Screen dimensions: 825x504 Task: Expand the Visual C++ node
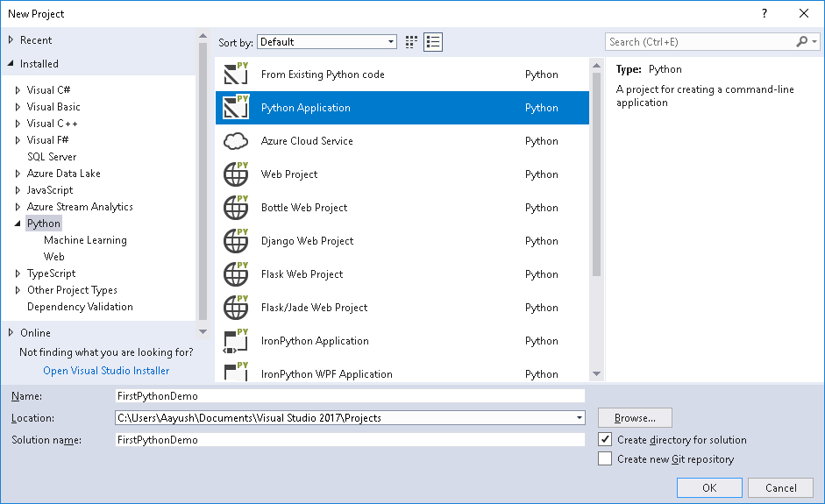coord(18,124)
